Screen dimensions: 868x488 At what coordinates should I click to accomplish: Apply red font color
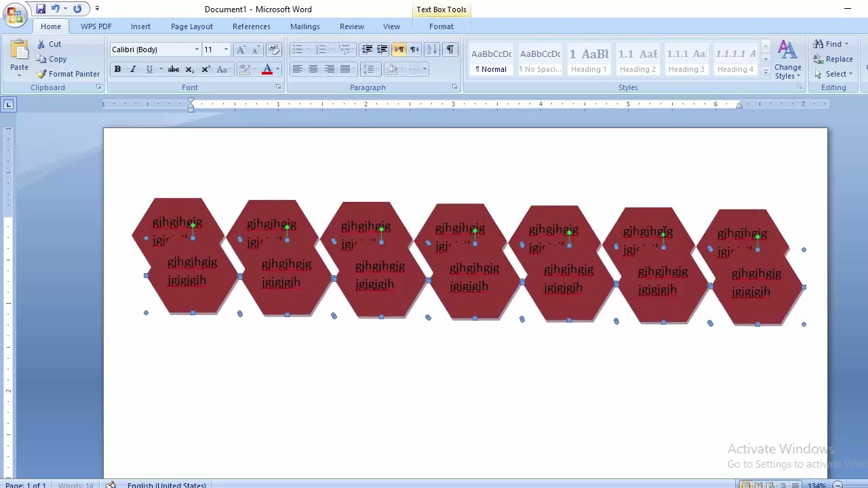(x=267, y=69)
